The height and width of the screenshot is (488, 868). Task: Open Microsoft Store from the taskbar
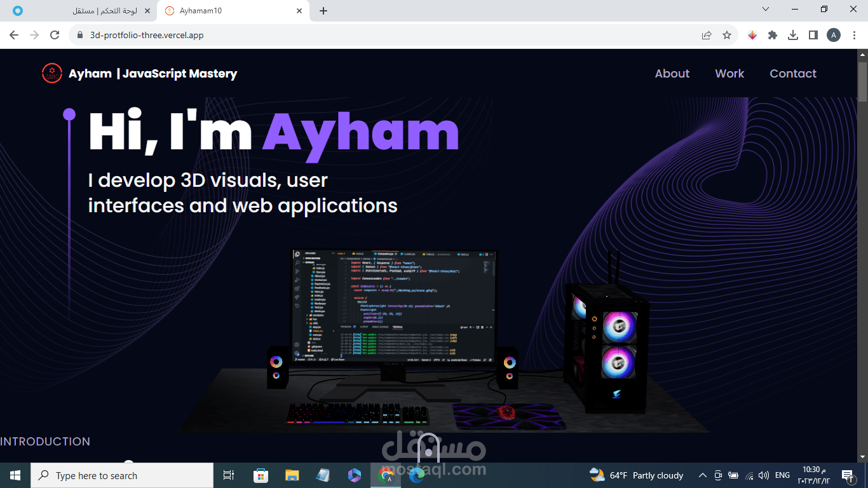(261, 475)
